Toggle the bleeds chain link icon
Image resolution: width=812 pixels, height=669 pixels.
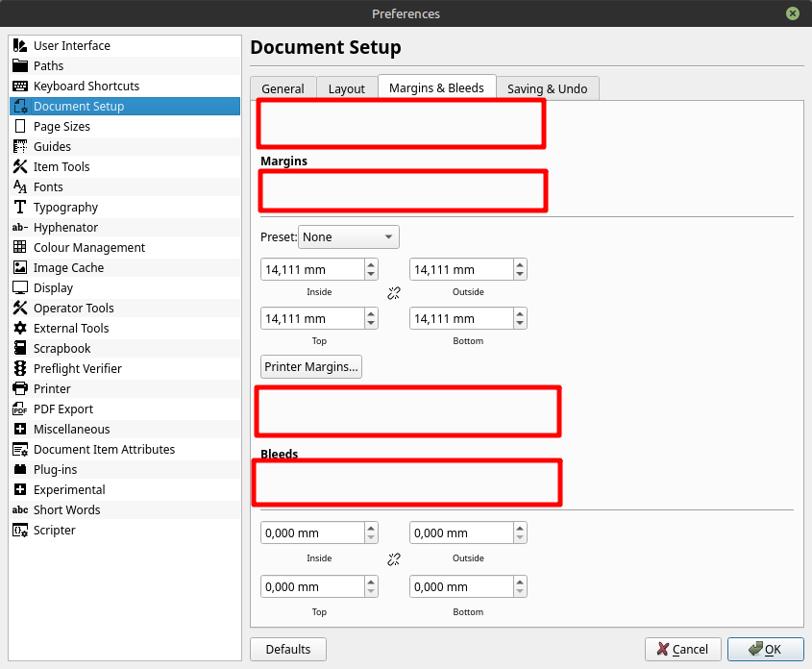(393, 559)
